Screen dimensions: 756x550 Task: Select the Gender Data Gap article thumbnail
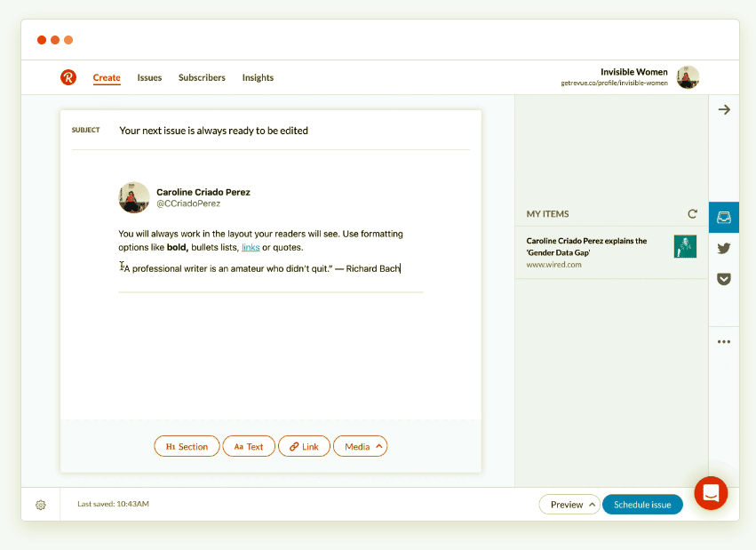click(685, 246)
